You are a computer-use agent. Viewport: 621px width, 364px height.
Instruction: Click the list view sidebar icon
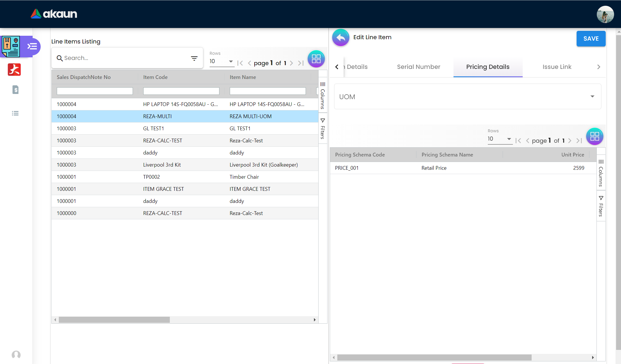(15, 113)
